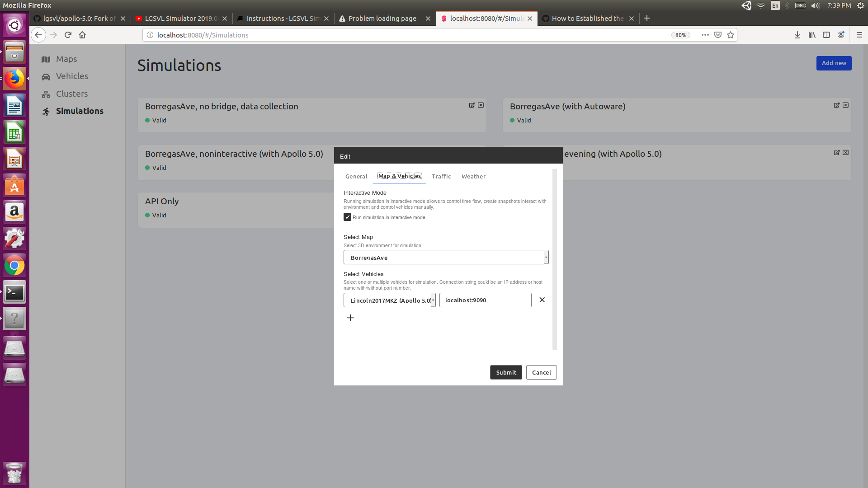Viewport: 868px width, 488px height.
Task: Go back to the previous page
Action: pyautogui.click(x=38, y=35)
